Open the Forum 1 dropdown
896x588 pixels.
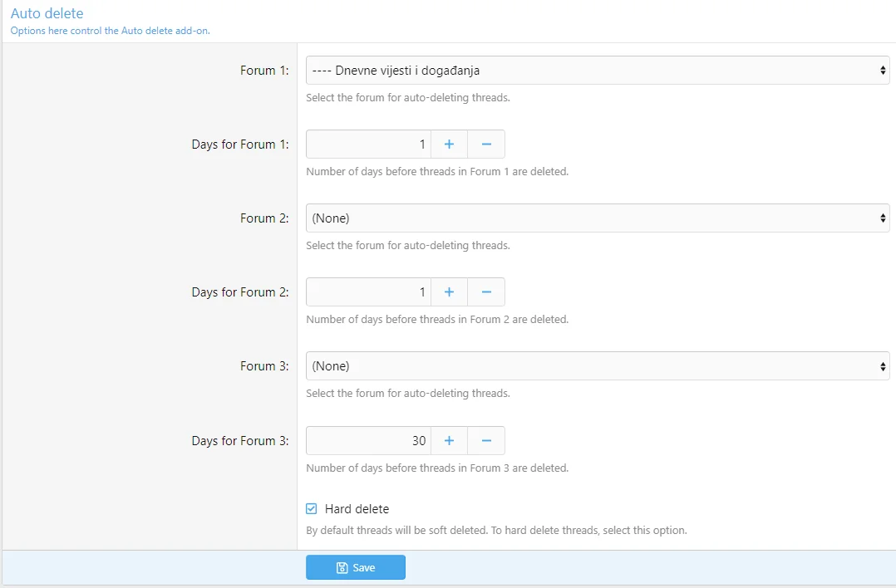click(x=597, y=71)
